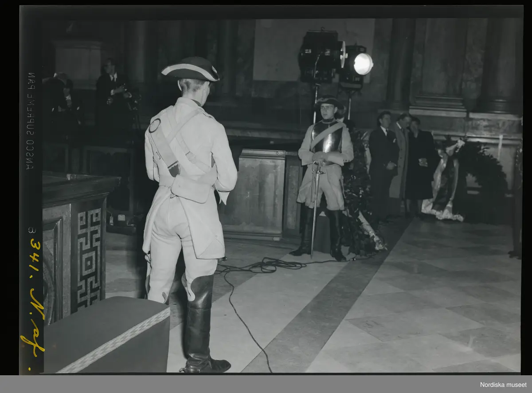The image size is (532, 393).
Task: Click the handwritten yellow number 341
Action: point(35,252)
